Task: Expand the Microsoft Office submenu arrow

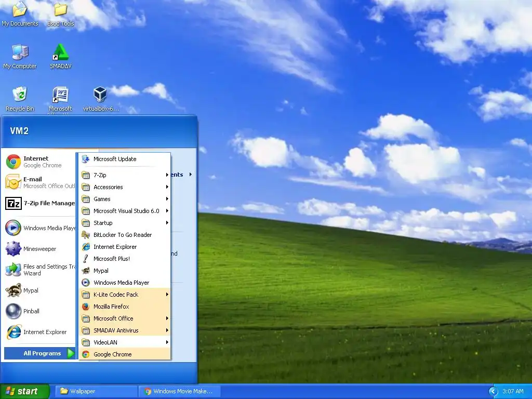Action: pyautogui.click(x=167, y=318)
